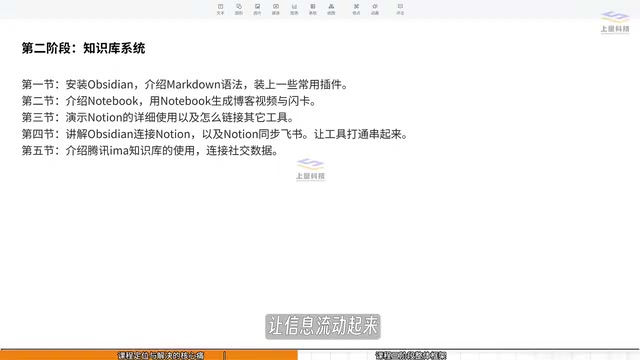
Task: Click the 图片 image insert icon
Action: [257, 9]
